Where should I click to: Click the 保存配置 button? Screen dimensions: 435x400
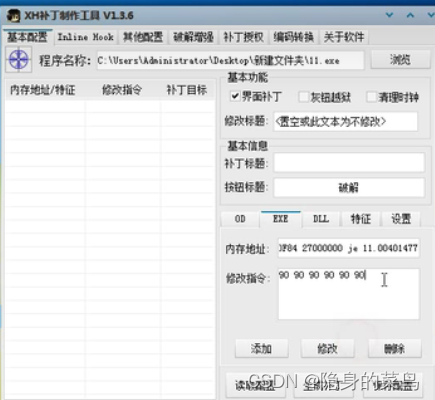point(393,385)
